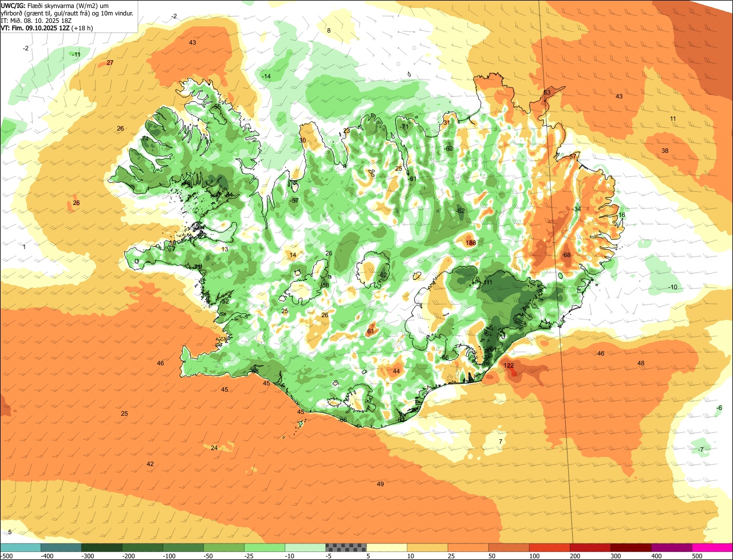Viewport: 733px width, 560px height.
Task: Select the -14 value north of Iceland
Action: [266, 77]
